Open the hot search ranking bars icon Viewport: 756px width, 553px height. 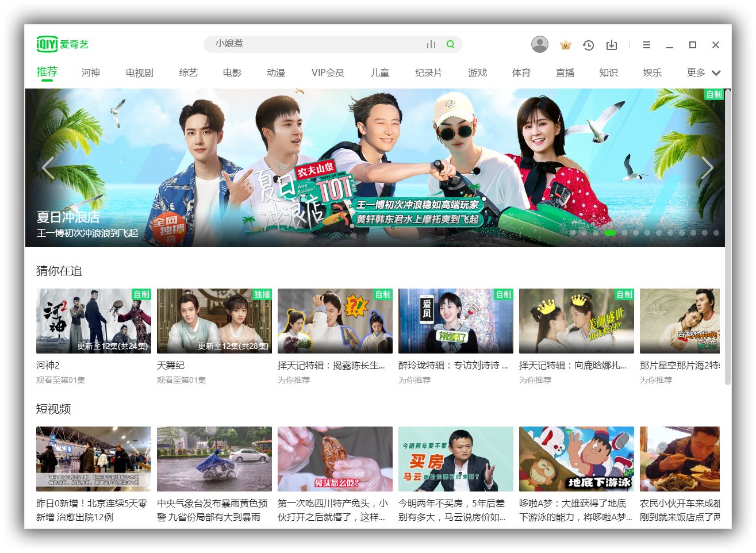(x=431, y=44)
